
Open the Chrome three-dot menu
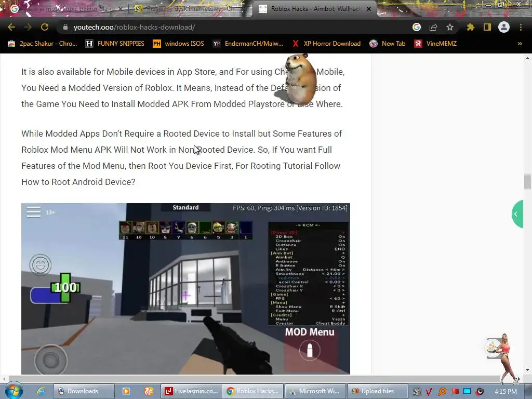tap(521, 27)
